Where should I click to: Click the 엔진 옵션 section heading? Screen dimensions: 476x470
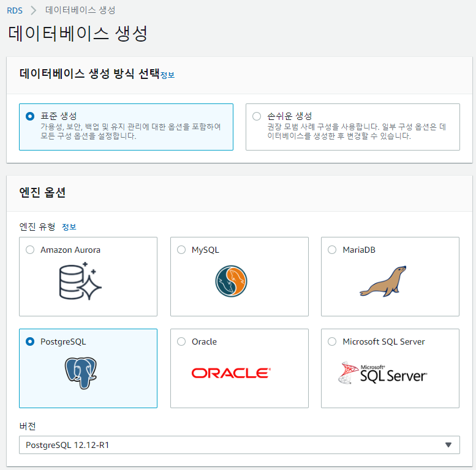[42, 192]
